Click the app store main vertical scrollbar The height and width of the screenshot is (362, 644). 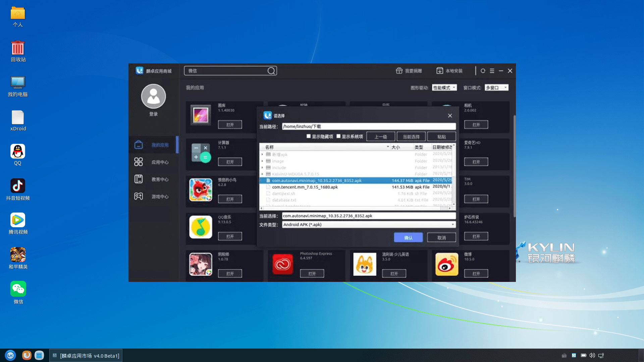514,166
